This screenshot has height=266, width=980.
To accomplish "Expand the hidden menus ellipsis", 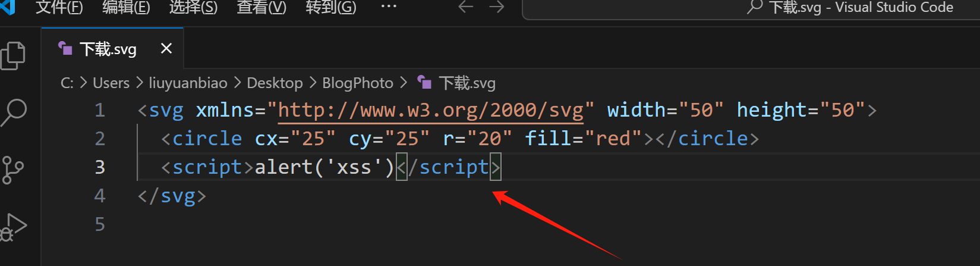I will pos(388,7).
